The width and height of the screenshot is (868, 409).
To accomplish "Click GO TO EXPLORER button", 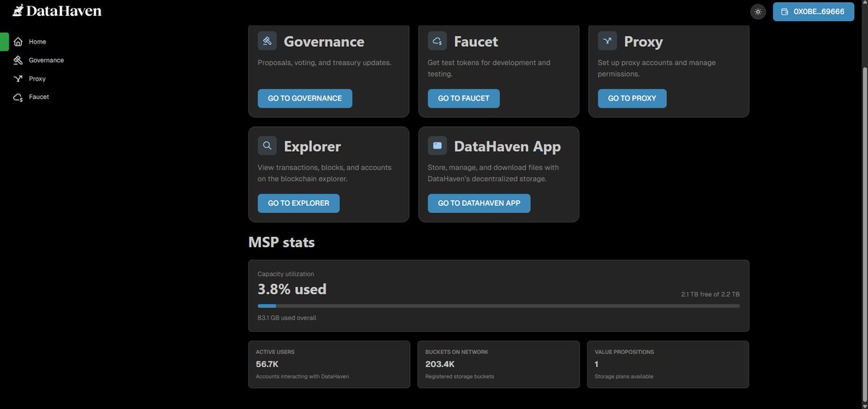I will coord(299,203).
